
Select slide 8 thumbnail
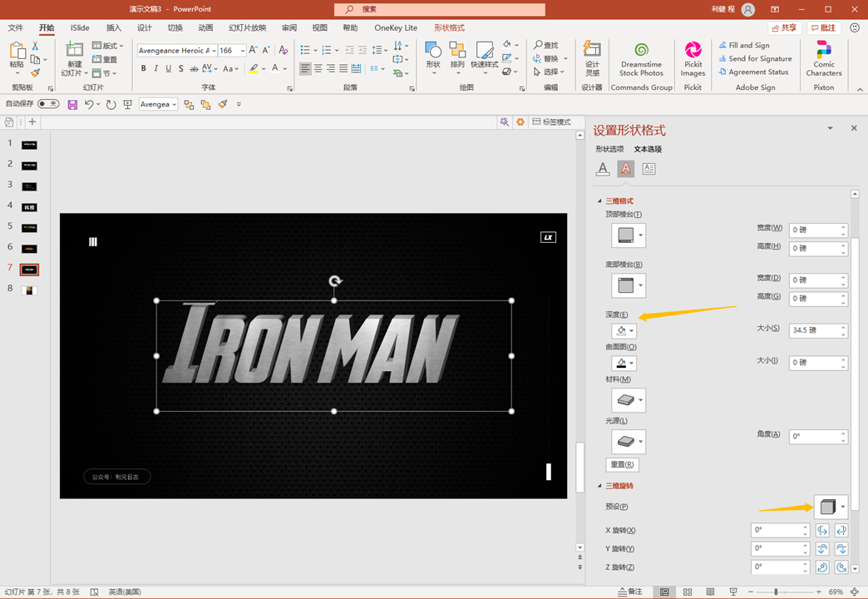point(29,290)
